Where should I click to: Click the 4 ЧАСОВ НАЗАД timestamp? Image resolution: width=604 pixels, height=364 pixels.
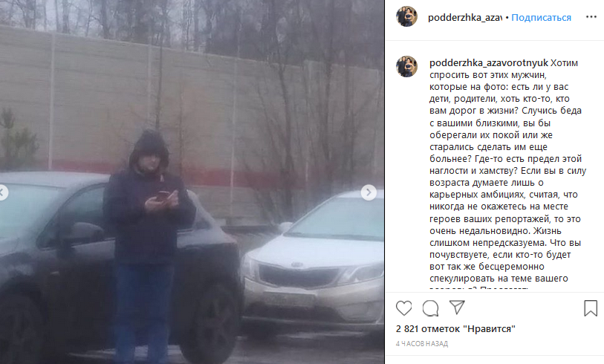point(422,344)
